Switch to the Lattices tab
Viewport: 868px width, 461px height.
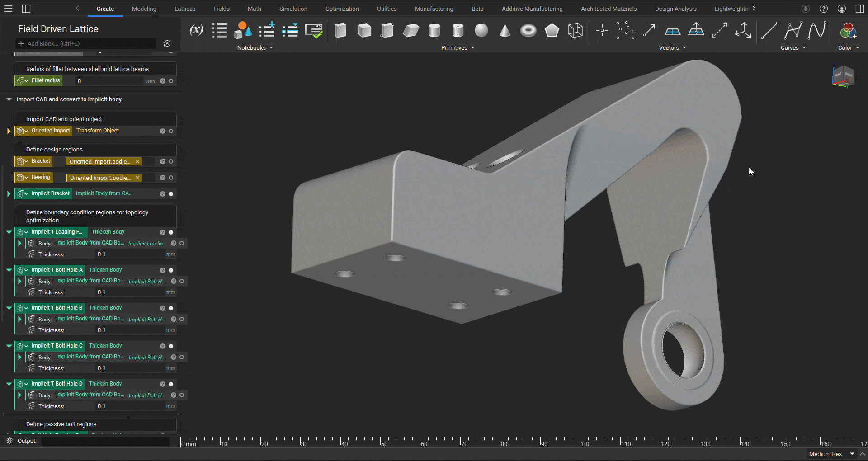[x=185, y=9]
